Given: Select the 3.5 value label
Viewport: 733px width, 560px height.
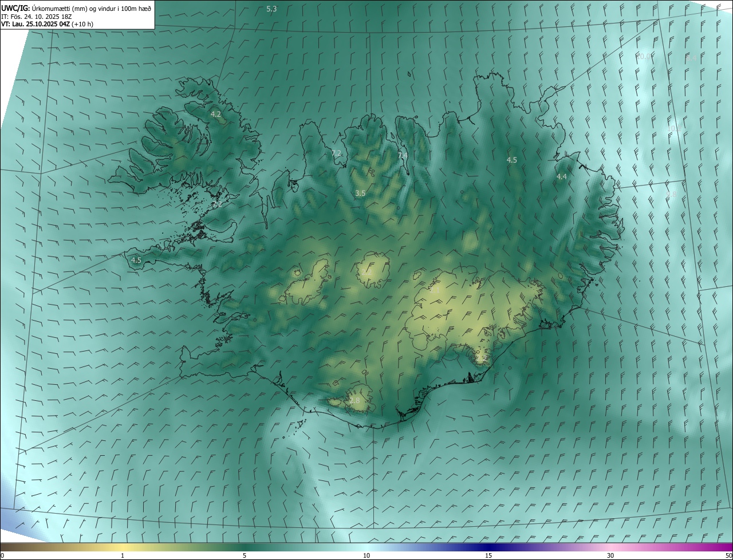Looking at the screenshot, I should point(360,194).
